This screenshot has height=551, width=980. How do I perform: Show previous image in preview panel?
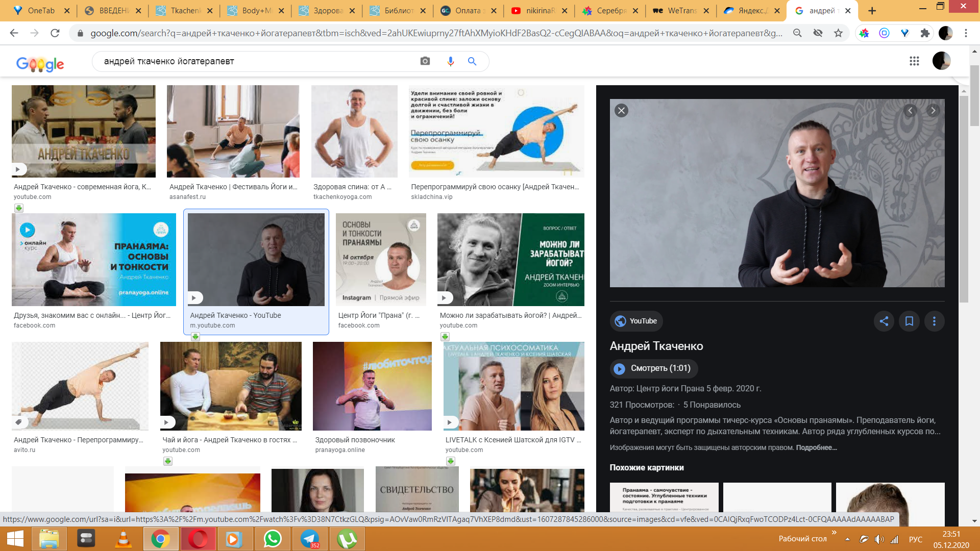[x=910, y=111]
